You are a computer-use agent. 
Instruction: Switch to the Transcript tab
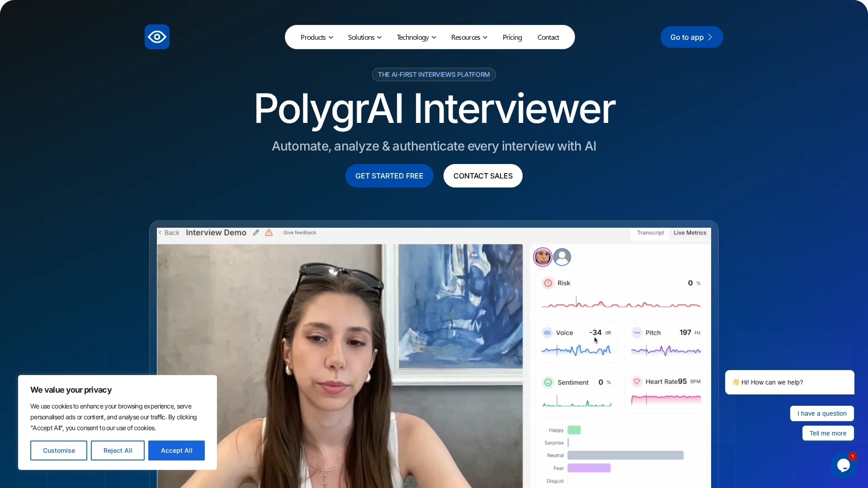coord(651,233)
